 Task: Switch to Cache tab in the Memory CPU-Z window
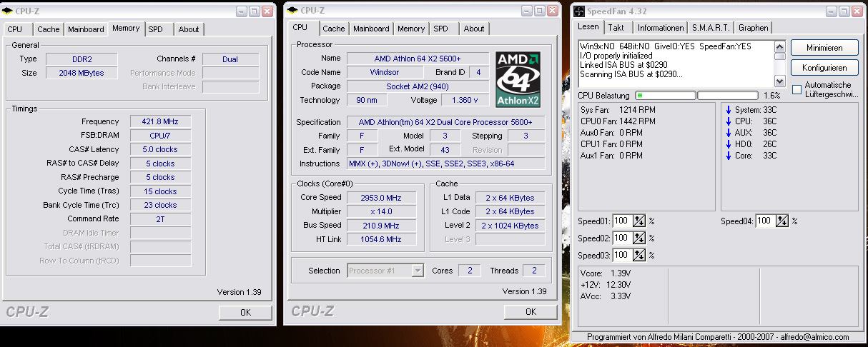[49, 29]
